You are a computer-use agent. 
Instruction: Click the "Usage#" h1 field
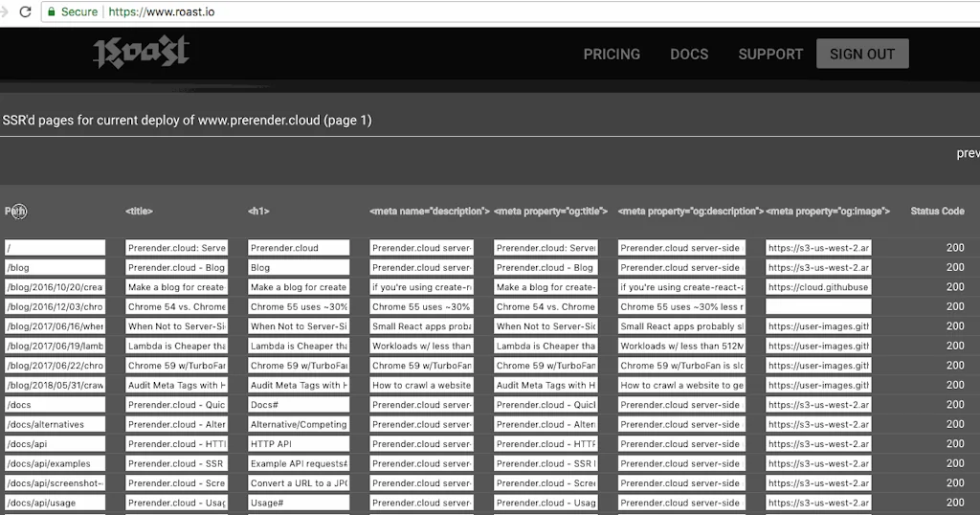(299, 503)
